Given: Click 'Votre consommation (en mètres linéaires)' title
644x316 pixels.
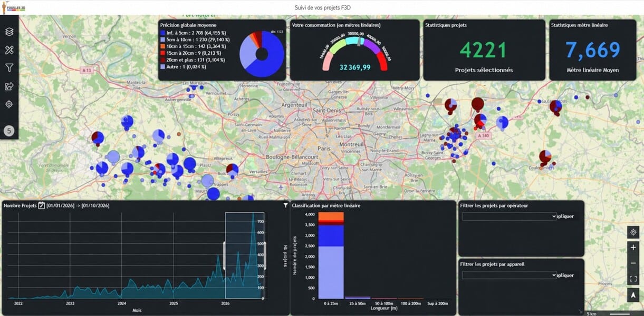Looking at the screenshot, I should pos(337,25).
